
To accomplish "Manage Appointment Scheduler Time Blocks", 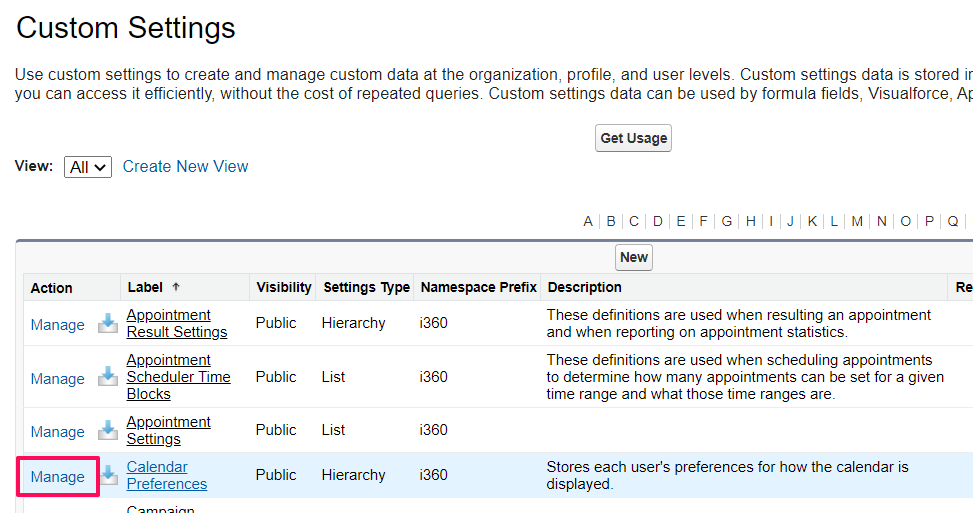I will pos(58,379).
